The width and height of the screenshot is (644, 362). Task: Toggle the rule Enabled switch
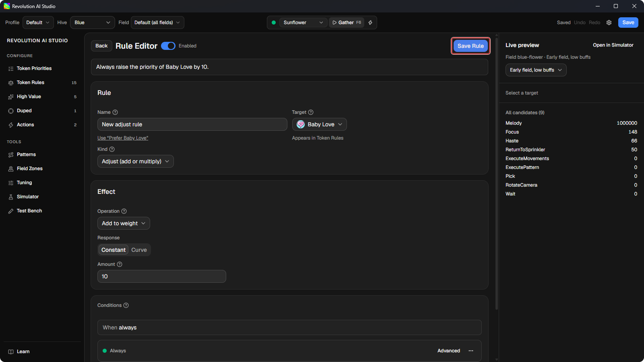pos(168,46)
